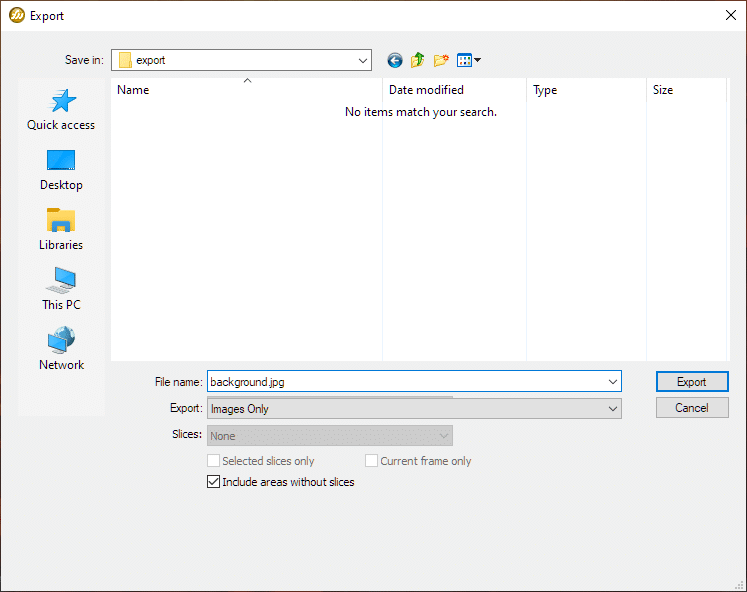Click the Cancel button

tap(692, 408)
